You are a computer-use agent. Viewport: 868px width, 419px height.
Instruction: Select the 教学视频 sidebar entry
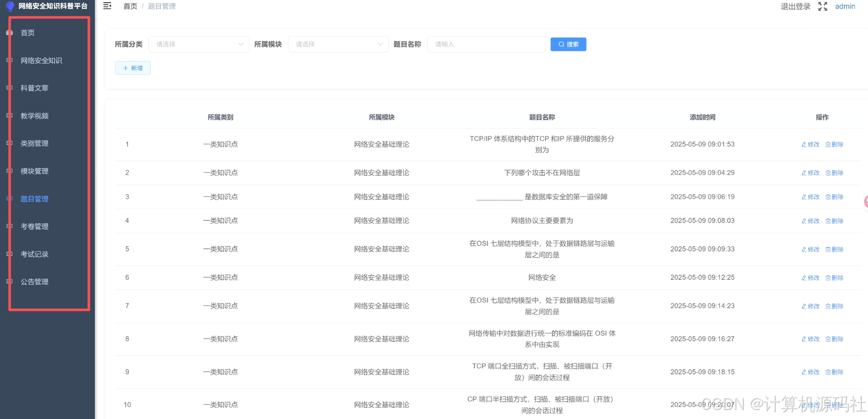point(35,115)
